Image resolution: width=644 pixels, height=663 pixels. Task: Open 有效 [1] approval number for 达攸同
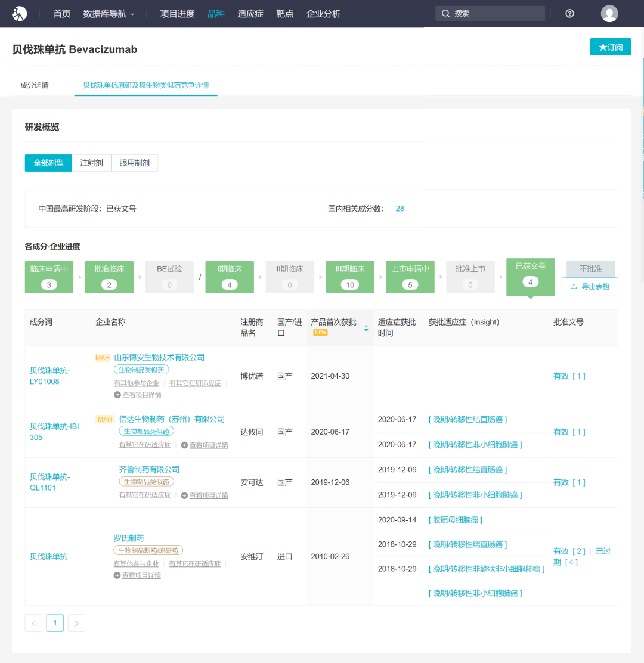569,432
